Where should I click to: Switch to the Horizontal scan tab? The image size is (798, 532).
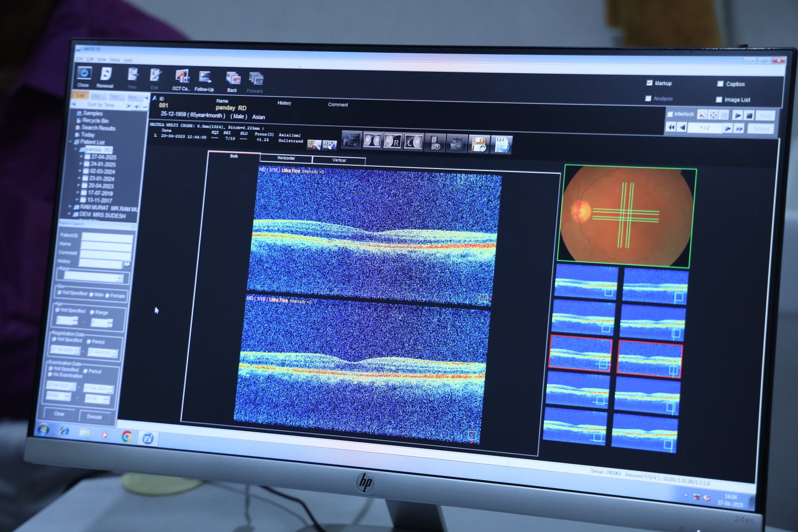point(286,158)
